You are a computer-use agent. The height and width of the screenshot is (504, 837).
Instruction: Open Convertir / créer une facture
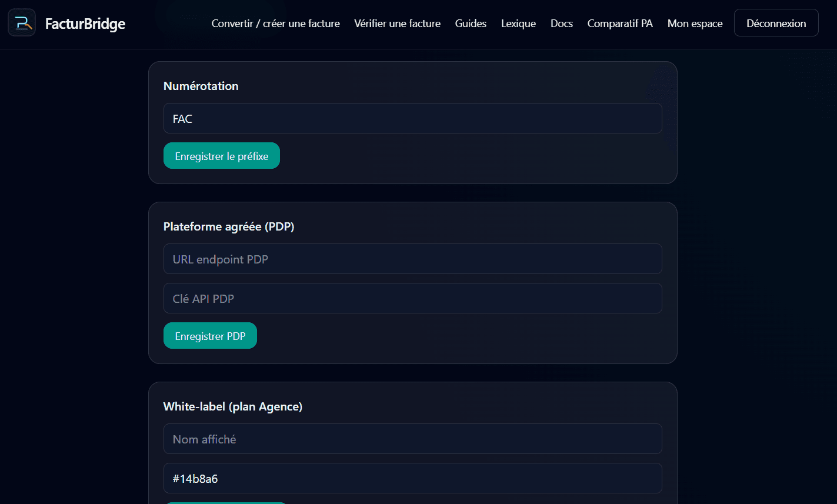pyautogui.click(x=276, y=24)
